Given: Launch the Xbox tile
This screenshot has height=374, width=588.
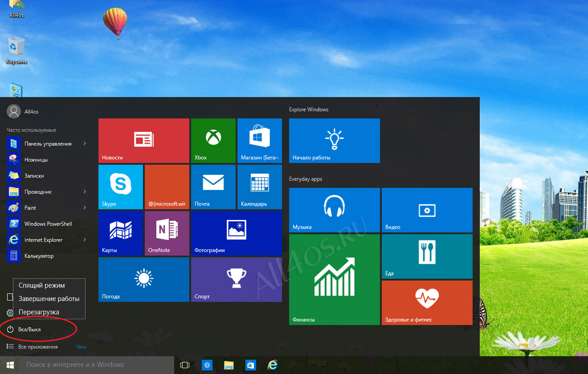Looking at the screenshot, I should pyautogui.click(x=213, y=141).
